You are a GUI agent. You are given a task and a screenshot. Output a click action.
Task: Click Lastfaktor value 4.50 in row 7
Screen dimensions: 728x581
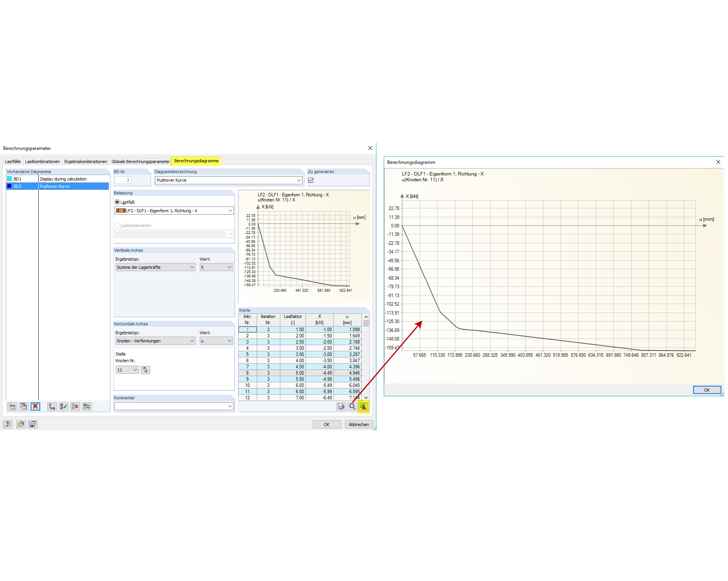click(x=293, y=367)
